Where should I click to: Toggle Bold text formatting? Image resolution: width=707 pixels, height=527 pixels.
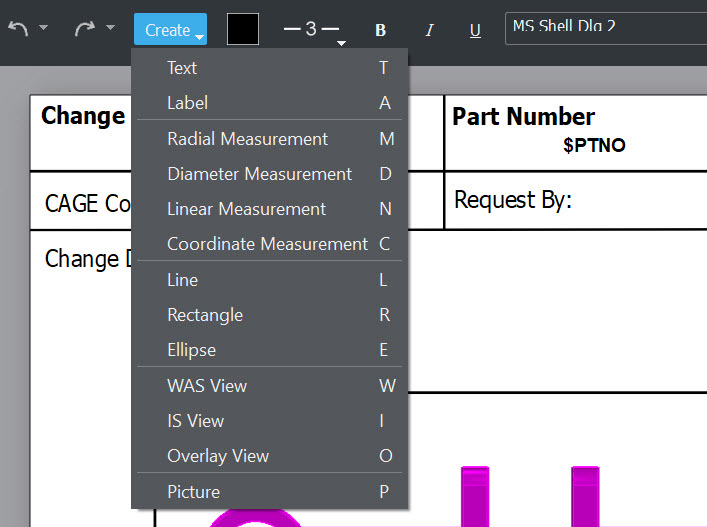pyautogui.click(x=380, y=30)
